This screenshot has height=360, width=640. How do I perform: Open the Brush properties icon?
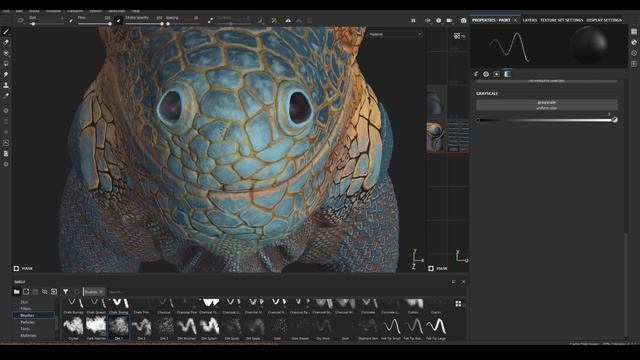(476, 74)
